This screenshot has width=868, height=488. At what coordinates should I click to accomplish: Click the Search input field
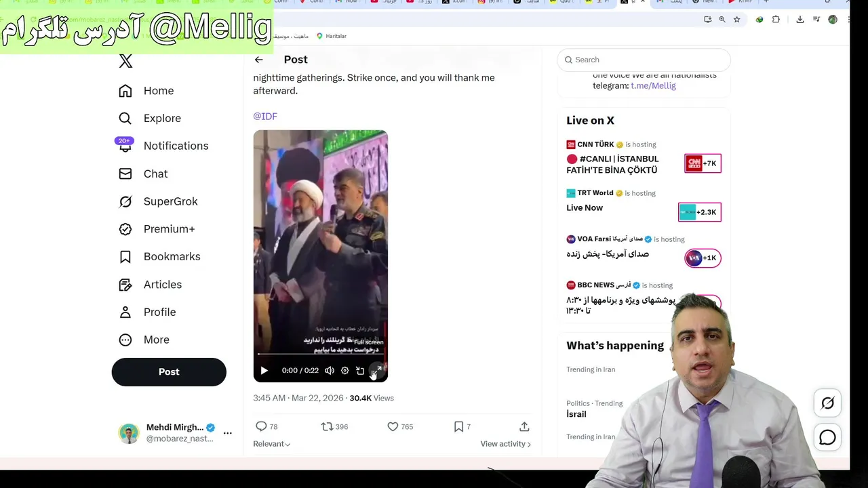pyautogui.click(x=644, y=60)
